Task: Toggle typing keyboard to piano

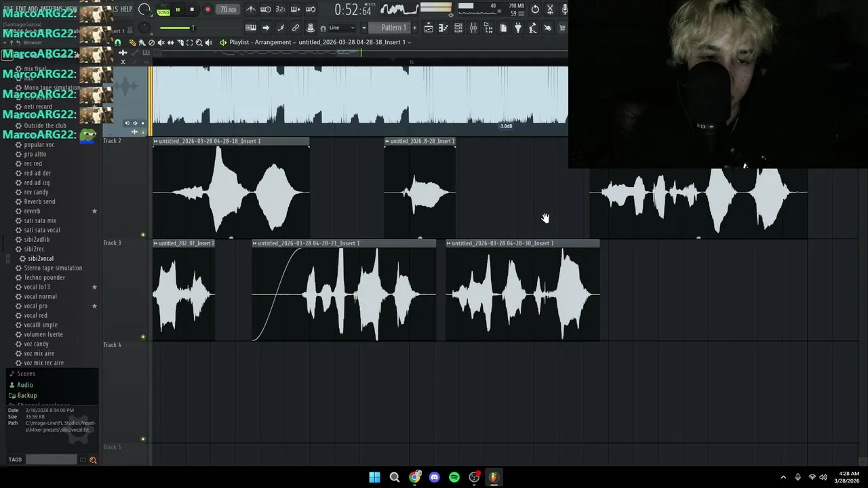Action: (x=251, y=28)
